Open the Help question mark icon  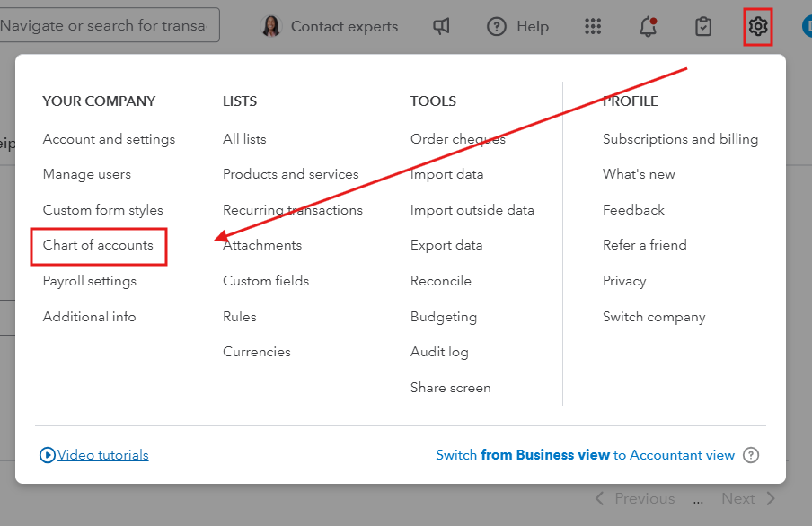click(x=497, y=27)
